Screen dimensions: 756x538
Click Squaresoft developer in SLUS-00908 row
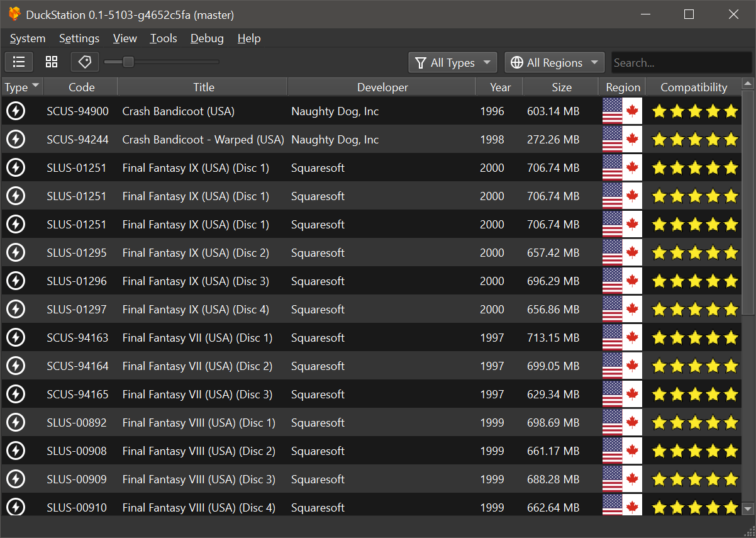pyautogui.click(x=318, y=451)
